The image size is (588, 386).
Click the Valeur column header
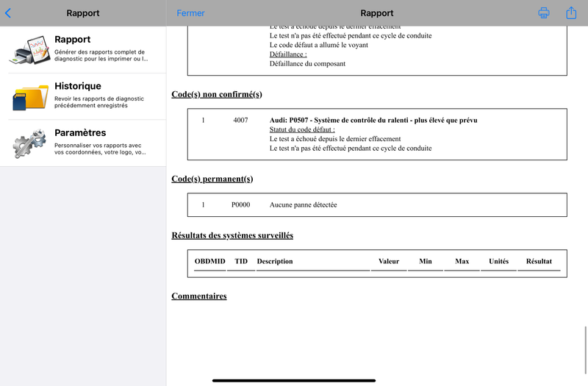tap(389, 261)
